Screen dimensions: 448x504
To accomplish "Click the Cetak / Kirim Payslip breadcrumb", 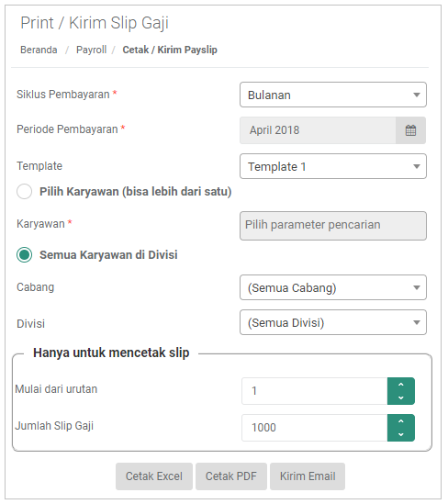I will point(170,50).
